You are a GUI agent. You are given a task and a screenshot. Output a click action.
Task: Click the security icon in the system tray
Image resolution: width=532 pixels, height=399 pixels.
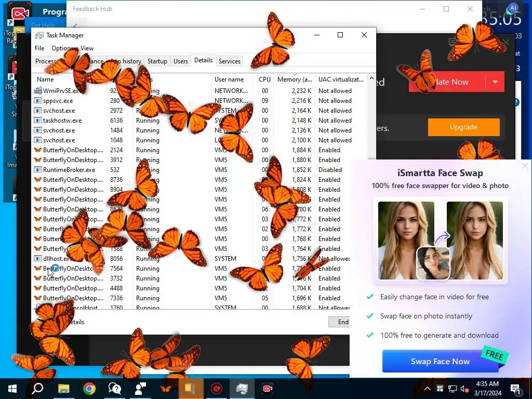tap(440, 389)
